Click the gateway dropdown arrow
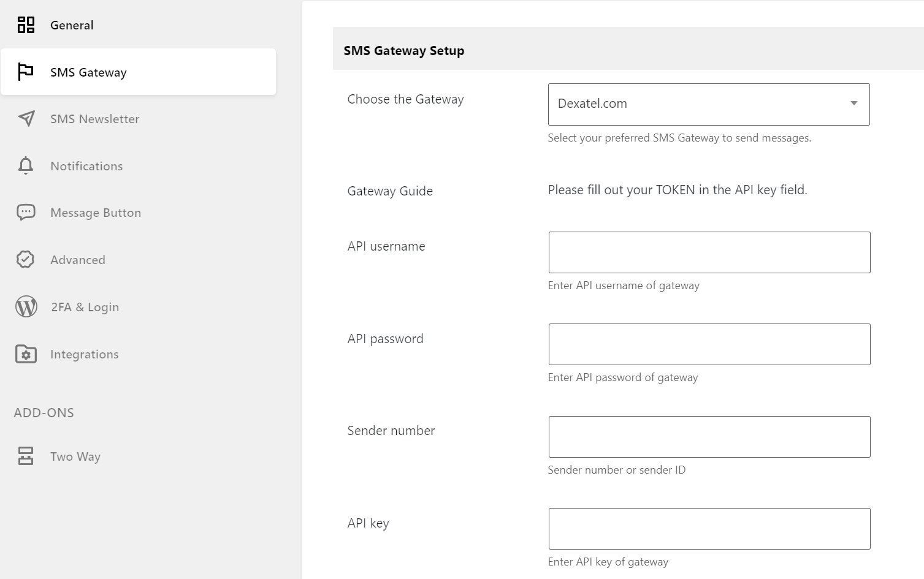This screenshot has height=579, width=924. click(x=853, y=104)
